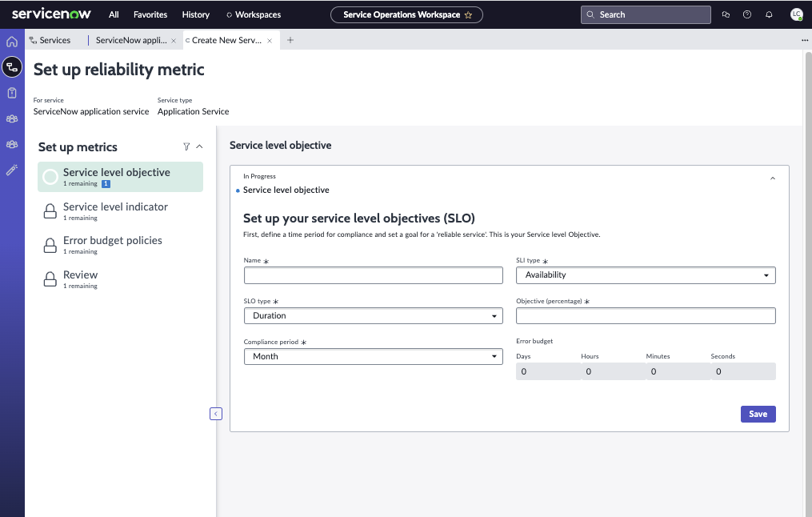Add a new tab with plus icon
This screenshot has width=812, height=517.
[x=290, y=40]
